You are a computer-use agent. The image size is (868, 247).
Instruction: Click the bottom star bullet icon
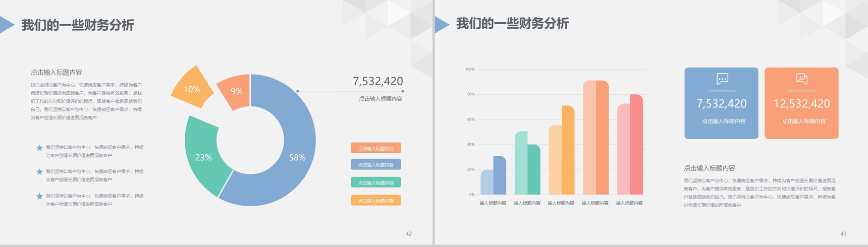39,196
